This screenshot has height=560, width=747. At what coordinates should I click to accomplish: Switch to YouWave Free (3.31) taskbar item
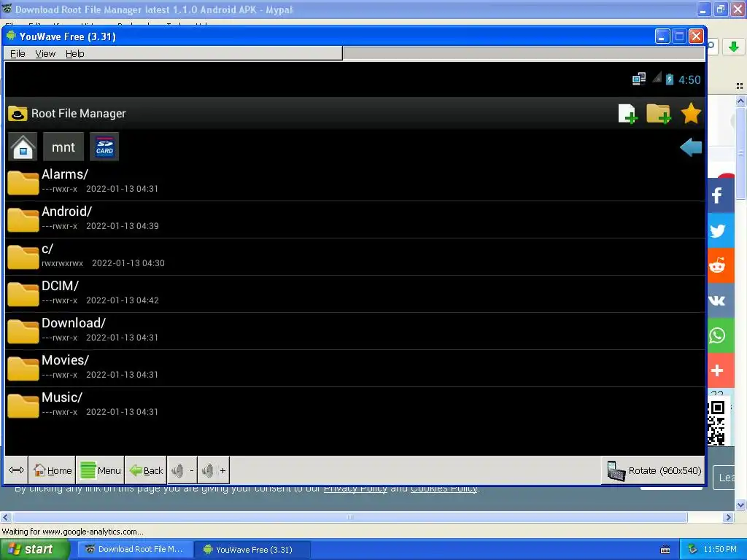point(253,549)
